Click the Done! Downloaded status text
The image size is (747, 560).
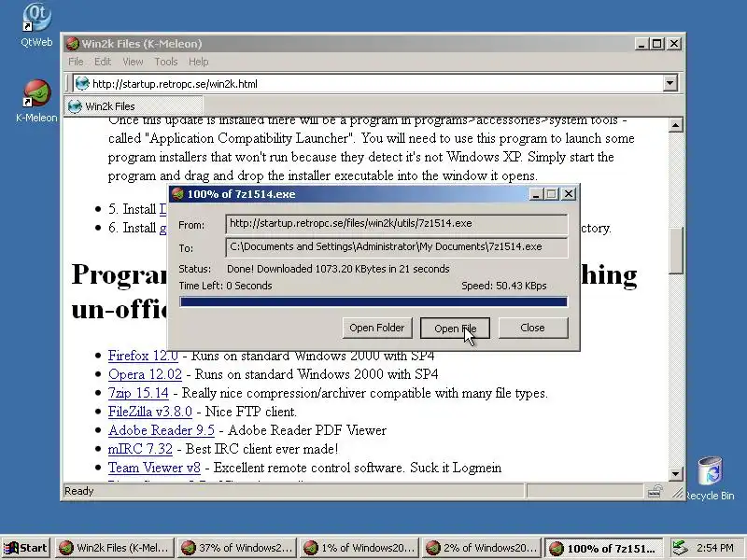tap(338, 269)
